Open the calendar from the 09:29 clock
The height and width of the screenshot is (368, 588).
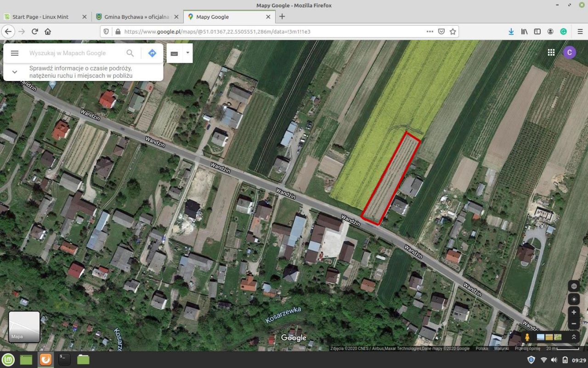pyautogui.click(x=579, y=360)
